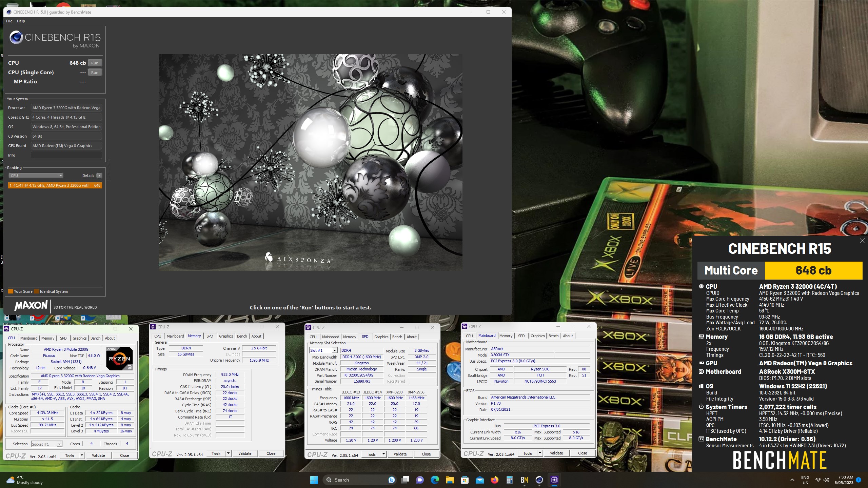This screenshot has height=488, width=868.
Task: Launch Firefox from taskbar
Action: pos(495,480)
